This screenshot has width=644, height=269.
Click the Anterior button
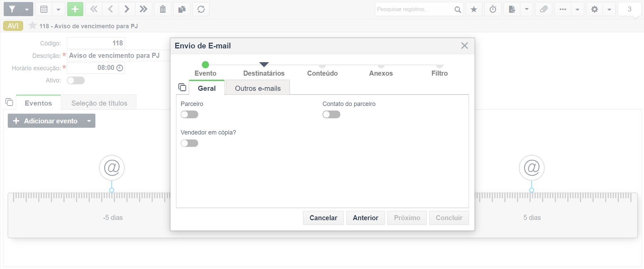[x=366, y=218]
